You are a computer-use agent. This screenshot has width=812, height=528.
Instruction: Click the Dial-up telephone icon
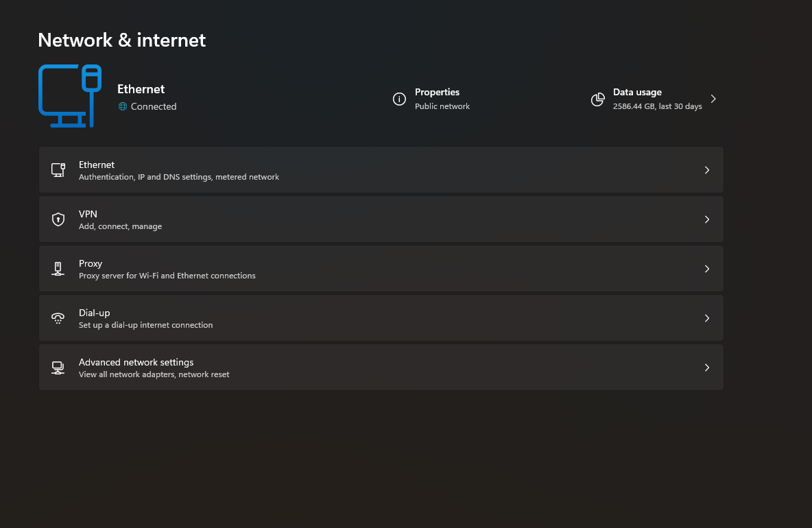point(58,318)
